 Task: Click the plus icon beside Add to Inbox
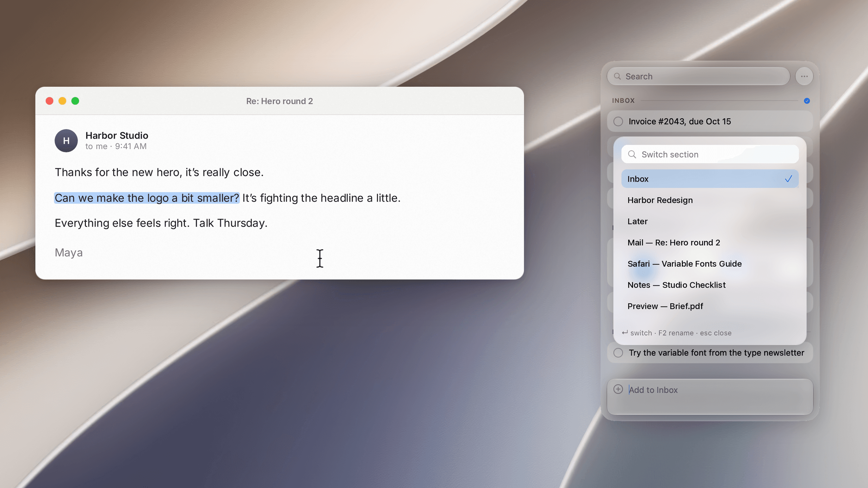(618, 389)
